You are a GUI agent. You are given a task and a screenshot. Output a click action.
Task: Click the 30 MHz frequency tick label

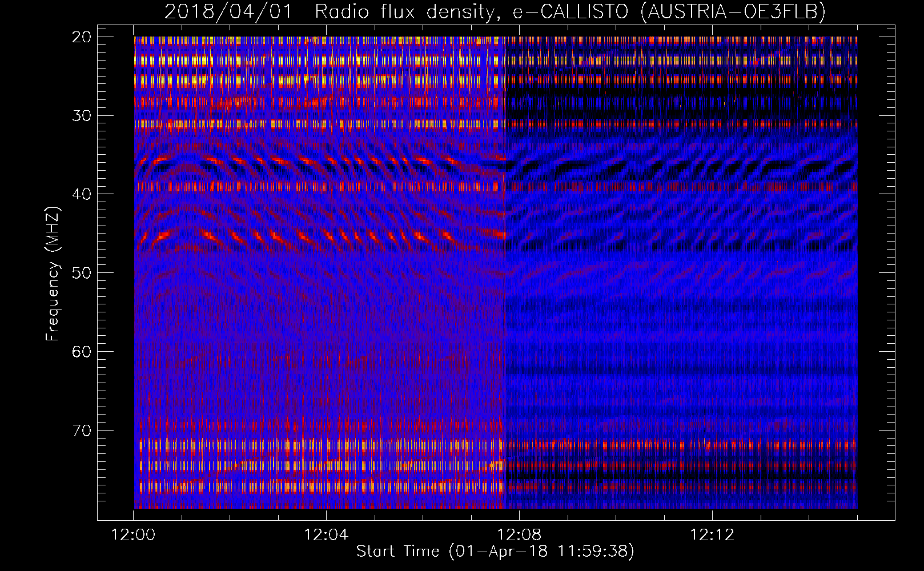(82, 116)
